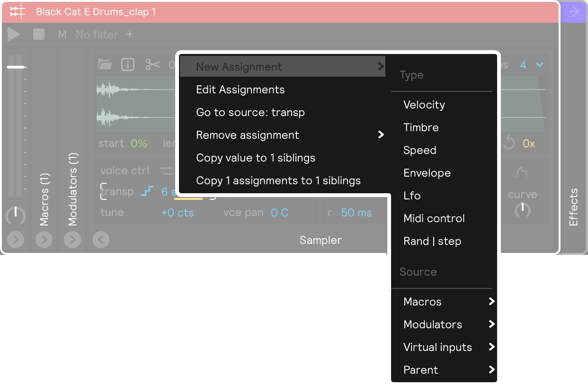
Task: Open the voices count dropdown arrow
Action: click(x=539, y=65)
